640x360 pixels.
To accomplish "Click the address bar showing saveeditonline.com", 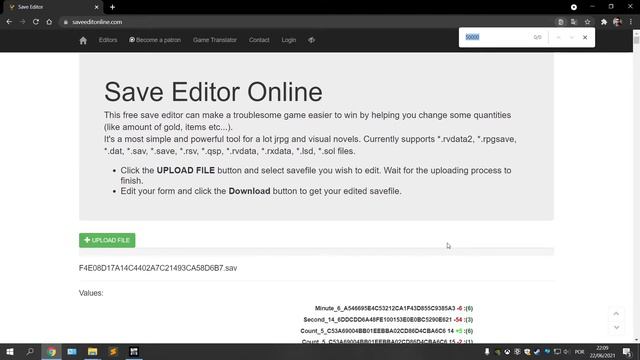I will point(306,22).
